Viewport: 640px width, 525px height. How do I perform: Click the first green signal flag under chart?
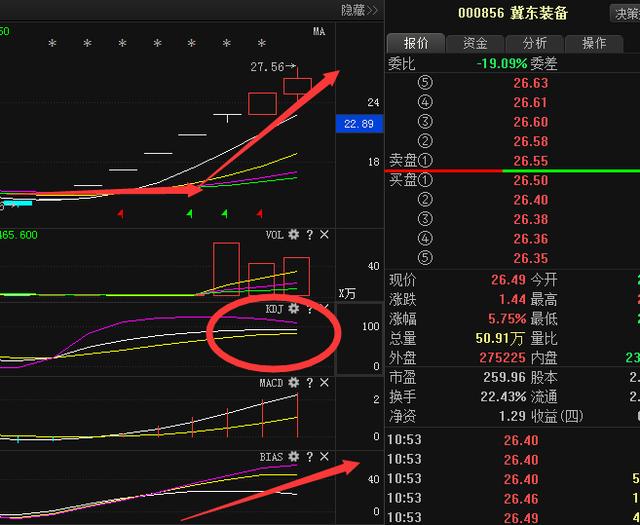pos(189,214)
